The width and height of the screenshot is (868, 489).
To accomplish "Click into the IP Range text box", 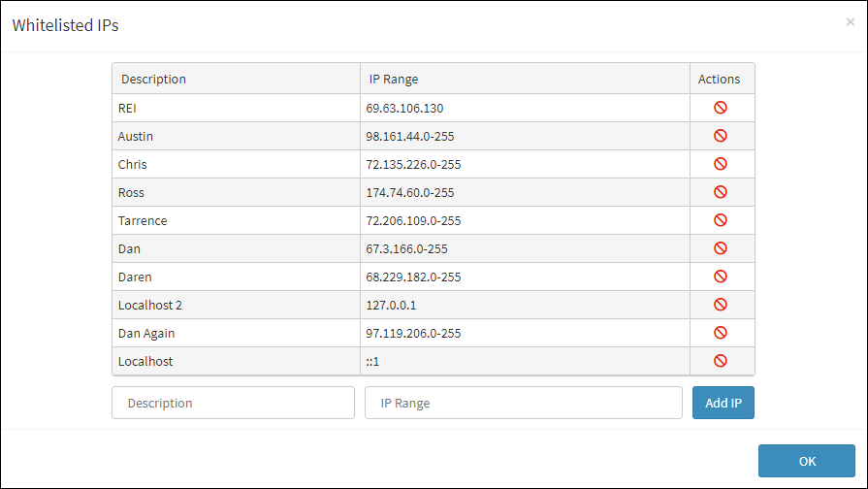I will [x=523, y=403].
